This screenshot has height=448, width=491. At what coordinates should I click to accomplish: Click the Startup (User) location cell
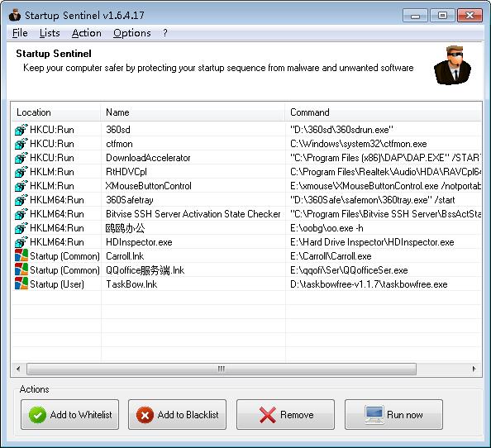pos(57,284)
